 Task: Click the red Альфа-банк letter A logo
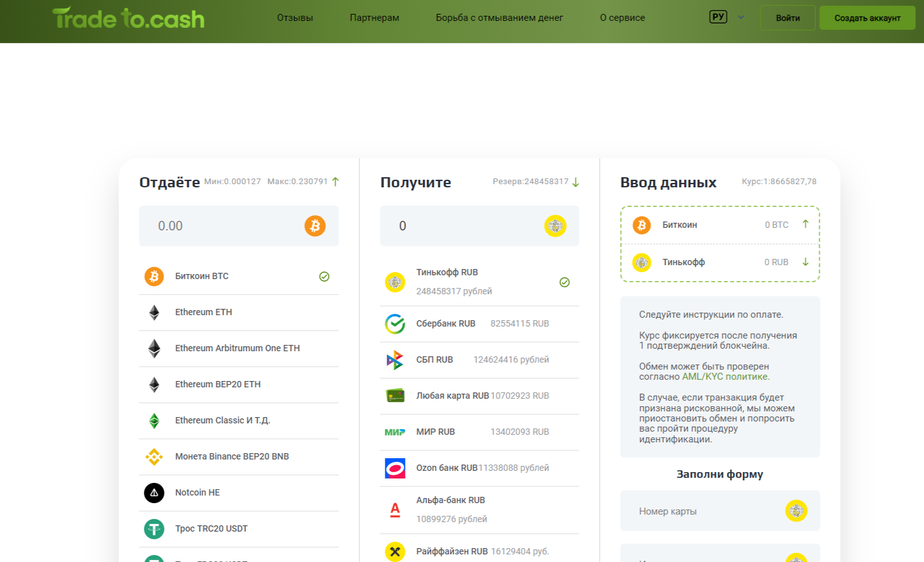[x=395, y=510]
